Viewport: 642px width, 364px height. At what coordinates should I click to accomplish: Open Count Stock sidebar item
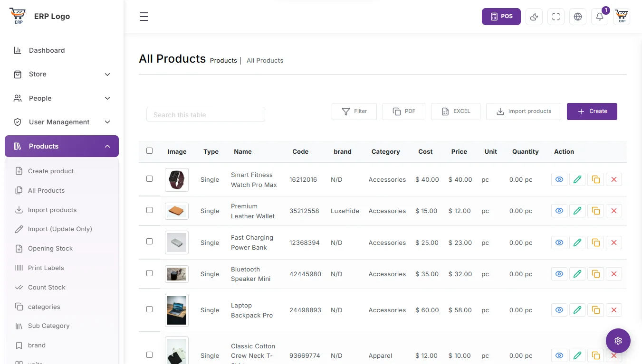click(x=62, y=287)
